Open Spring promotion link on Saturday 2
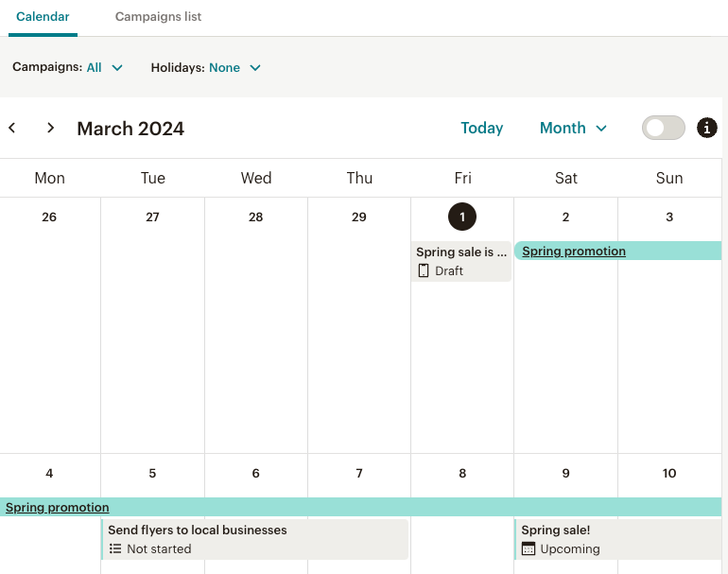The image size is (728, 574). (x=574, y=252)
